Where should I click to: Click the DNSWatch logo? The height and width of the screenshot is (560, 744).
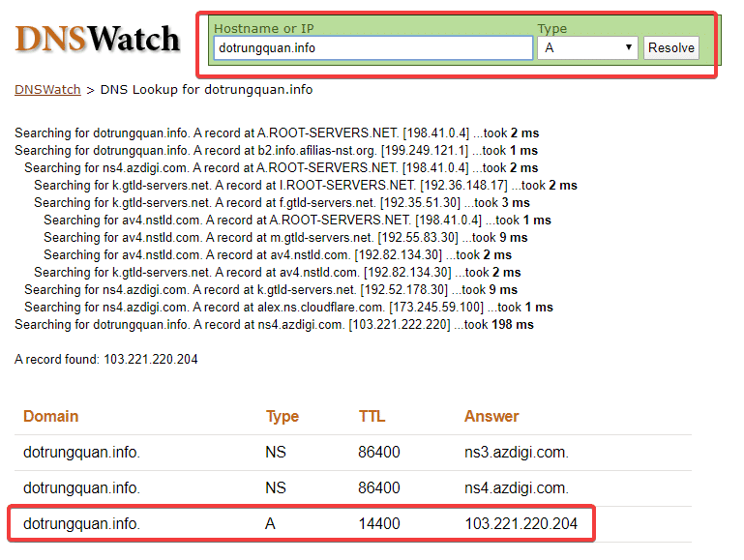point(97,39)
